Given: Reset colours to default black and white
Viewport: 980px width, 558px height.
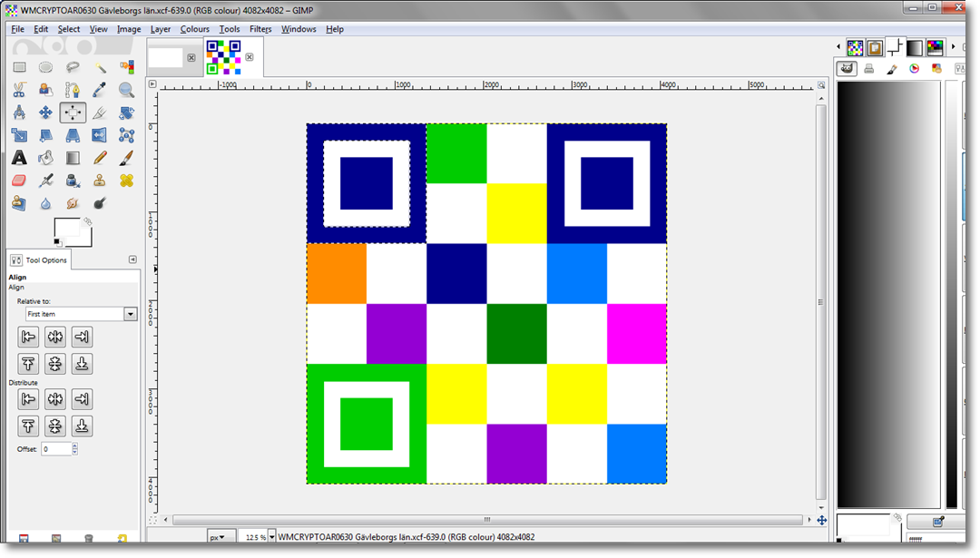Looking at the screenshot, I should 57,242.
